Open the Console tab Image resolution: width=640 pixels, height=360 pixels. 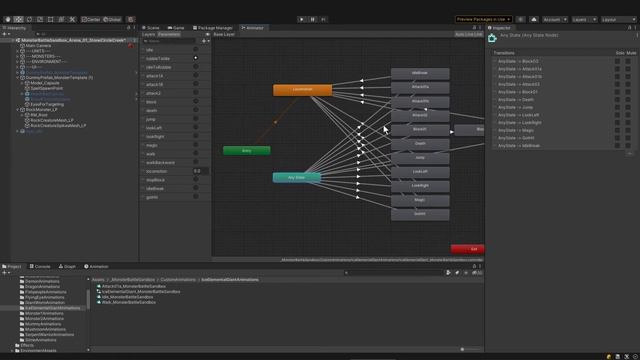click(x=40, y=267)
